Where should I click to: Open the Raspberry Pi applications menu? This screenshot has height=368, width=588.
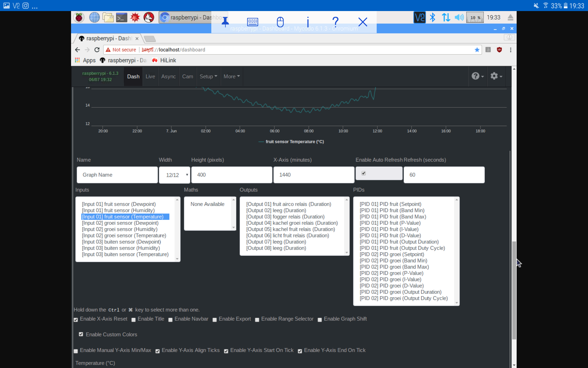click(x=79, y=17)
